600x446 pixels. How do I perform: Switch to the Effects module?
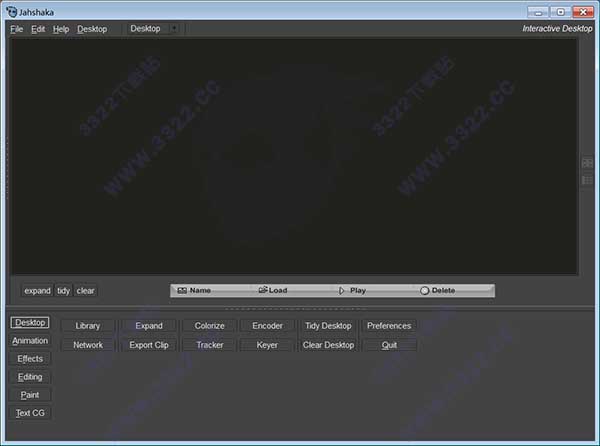pos(30,359)
